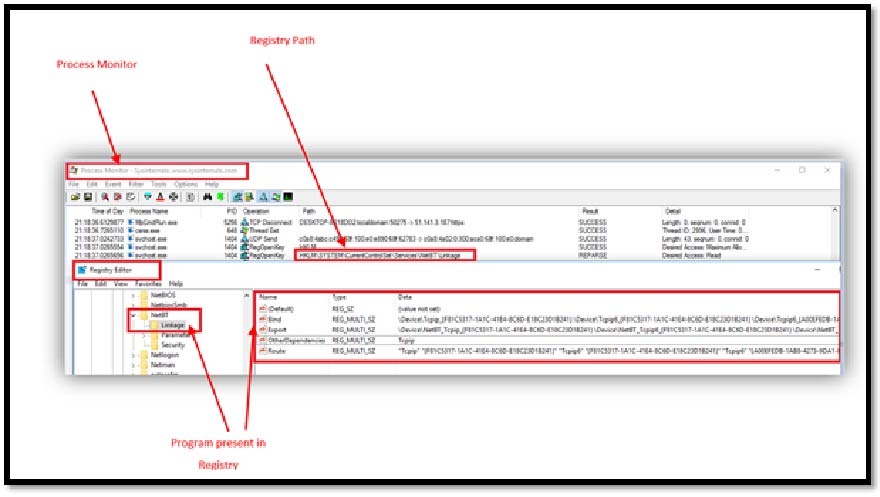The width and height of the screenshot is (880, 497).
Task: Click the Time of Day column header
Action: [107, 211]
